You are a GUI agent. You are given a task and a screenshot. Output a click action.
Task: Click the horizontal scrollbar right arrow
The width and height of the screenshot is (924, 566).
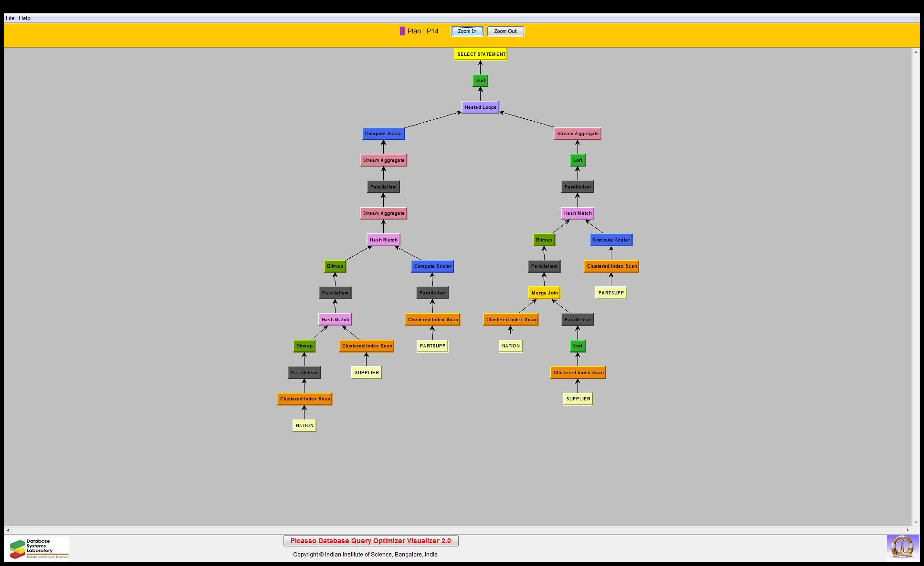click(908, 530)
